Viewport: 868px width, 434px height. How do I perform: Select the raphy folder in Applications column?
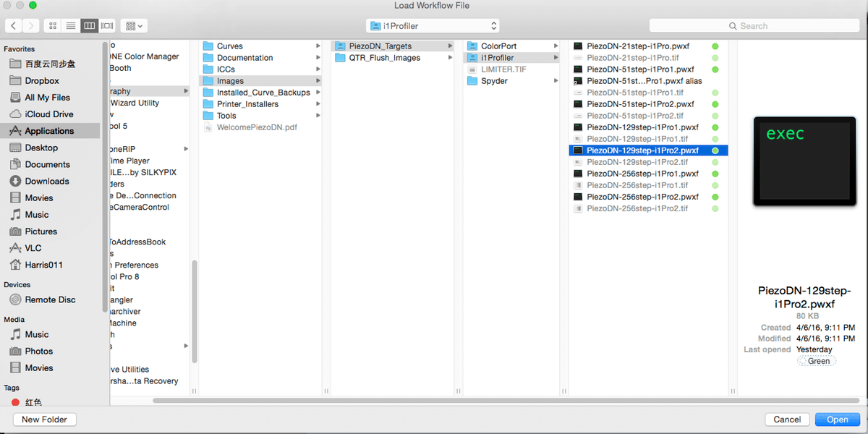149,91
